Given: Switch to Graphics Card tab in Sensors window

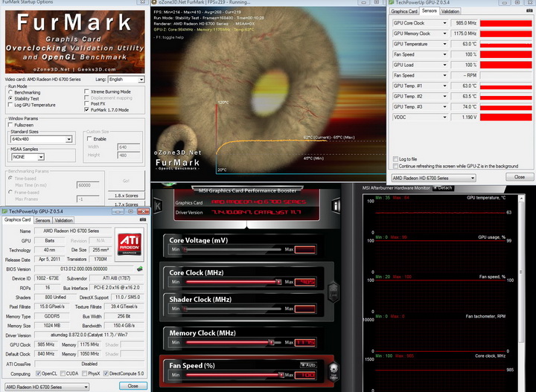Looking at the screenshot, I should 404,11.
